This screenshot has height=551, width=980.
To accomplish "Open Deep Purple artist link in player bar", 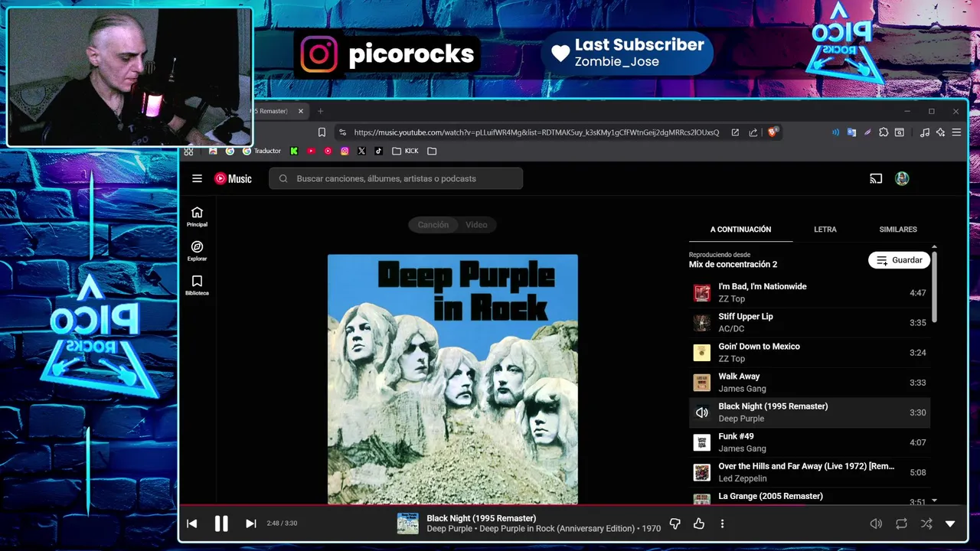I will (449, 529).
